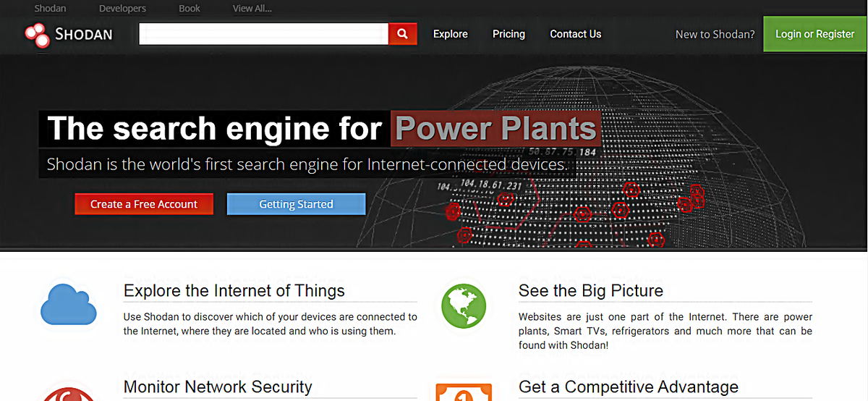Click the See the Big Picture heading

[x=591, y=291]
